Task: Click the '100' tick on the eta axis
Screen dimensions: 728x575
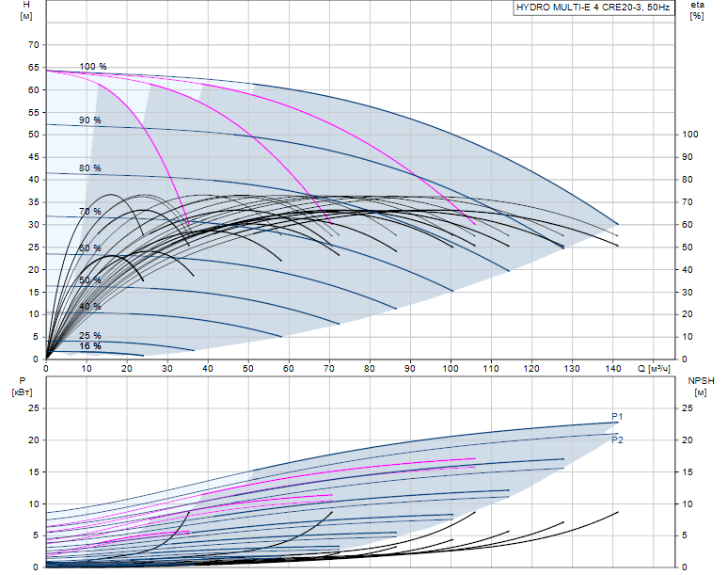Action: point(690,135)
